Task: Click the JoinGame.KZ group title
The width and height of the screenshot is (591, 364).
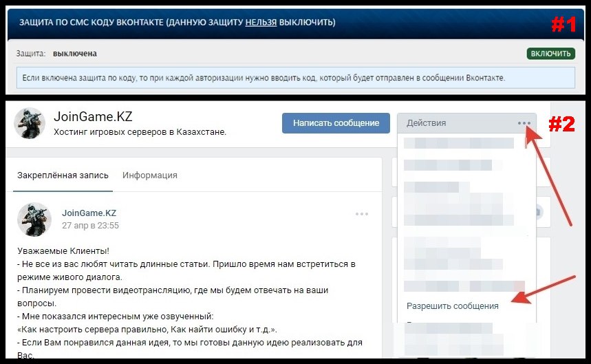Action: point(93,116)
